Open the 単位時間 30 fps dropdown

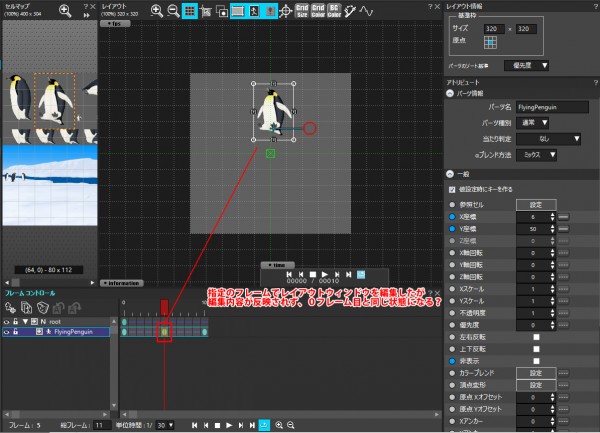(165, 425)
